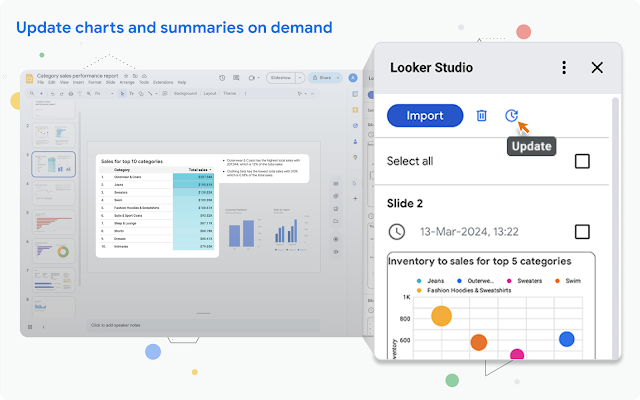Click the speaker notes field

tap(203, 325)
